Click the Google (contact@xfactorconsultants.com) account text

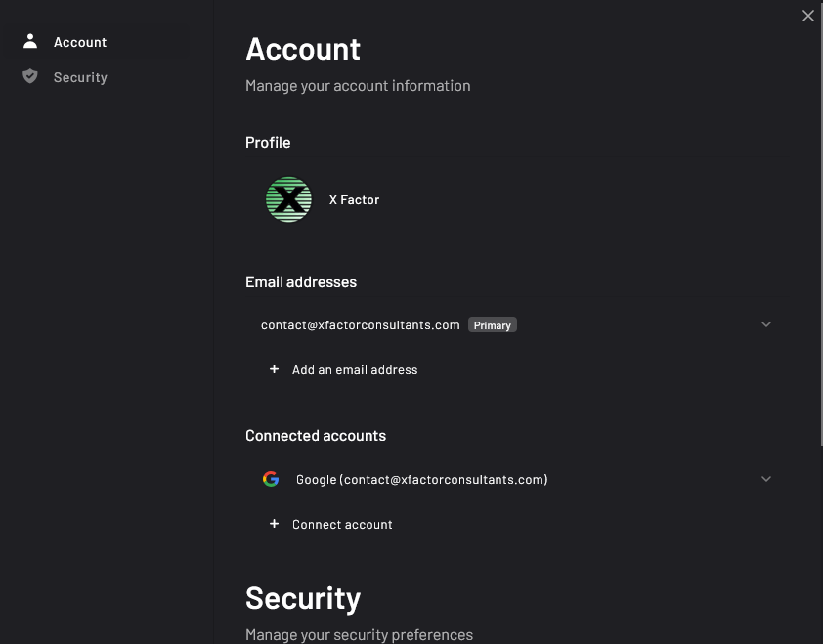click(421, 480)
